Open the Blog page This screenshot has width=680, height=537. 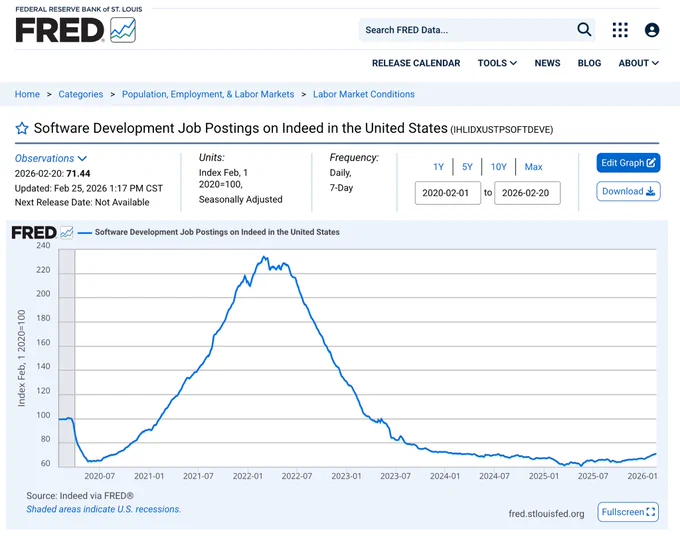click(589, 63)
